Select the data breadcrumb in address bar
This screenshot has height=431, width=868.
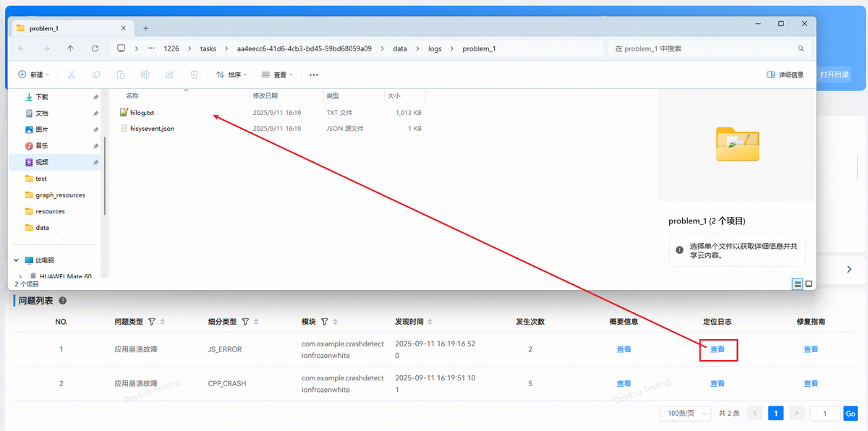[399, 48]
